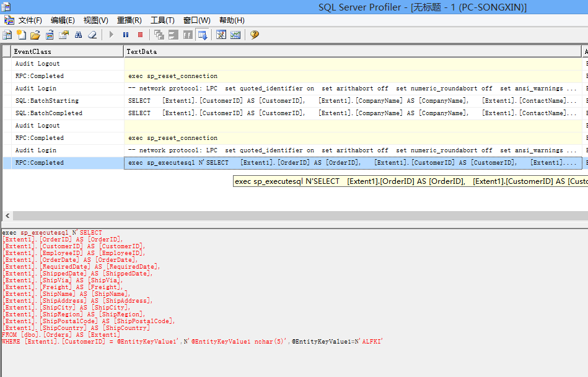Open the Performance Monitor chart icon
588x377 pixels.
tap(235, 35)
